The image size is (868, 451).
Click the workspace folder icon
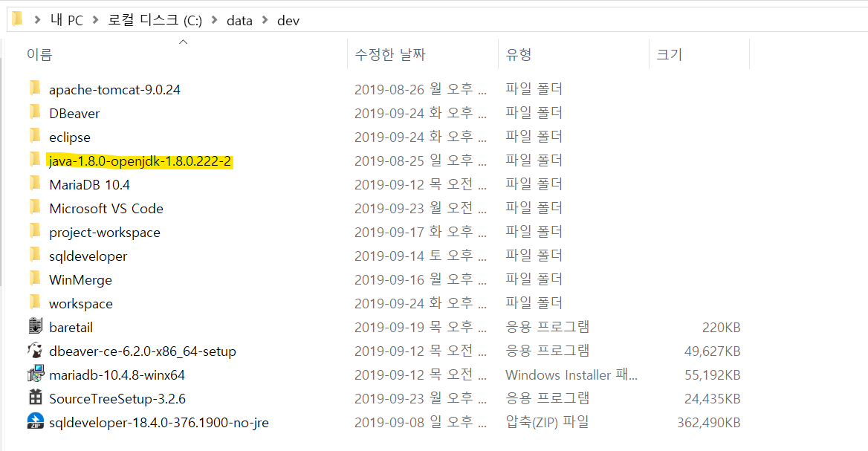click(x=35, y=302)
